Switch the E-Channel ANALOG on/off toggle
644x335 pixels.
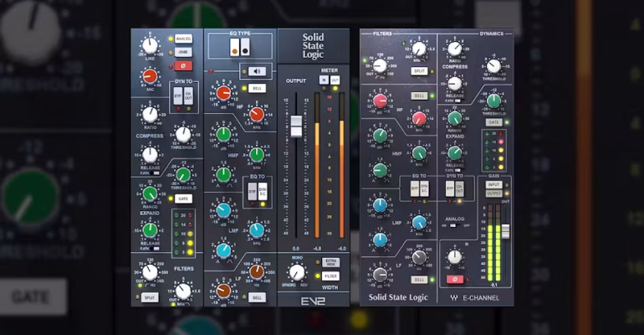point(453,226)
